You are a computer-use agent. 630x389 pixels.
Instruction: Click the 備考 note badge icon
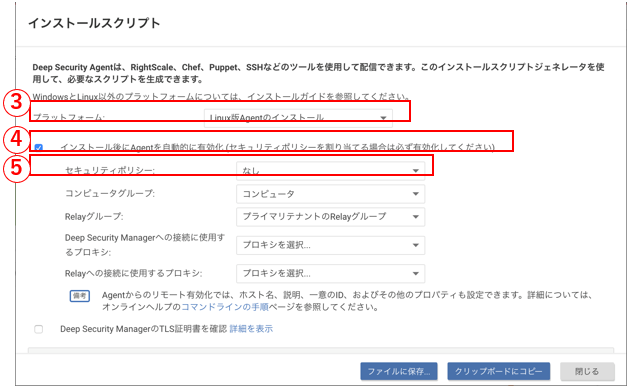(80, 296)
